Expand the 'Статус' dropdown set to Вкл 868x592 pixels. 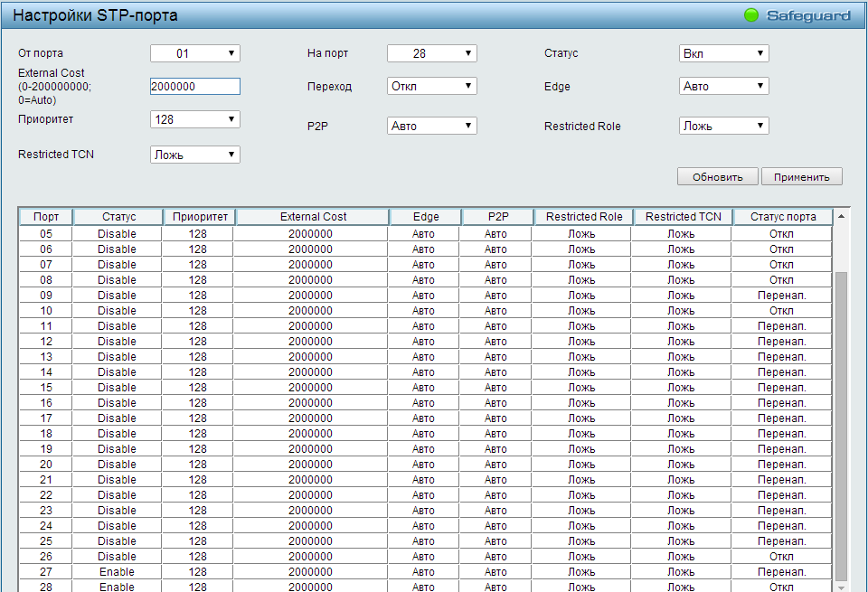pyautogui.click(x=723, y=53)
